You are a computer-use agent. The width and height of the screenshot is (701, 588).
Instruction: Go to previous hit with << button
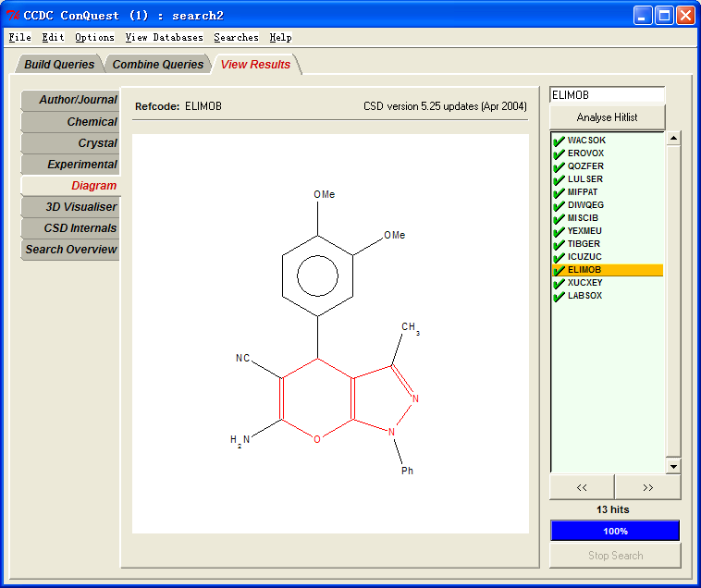click(582, 487)
